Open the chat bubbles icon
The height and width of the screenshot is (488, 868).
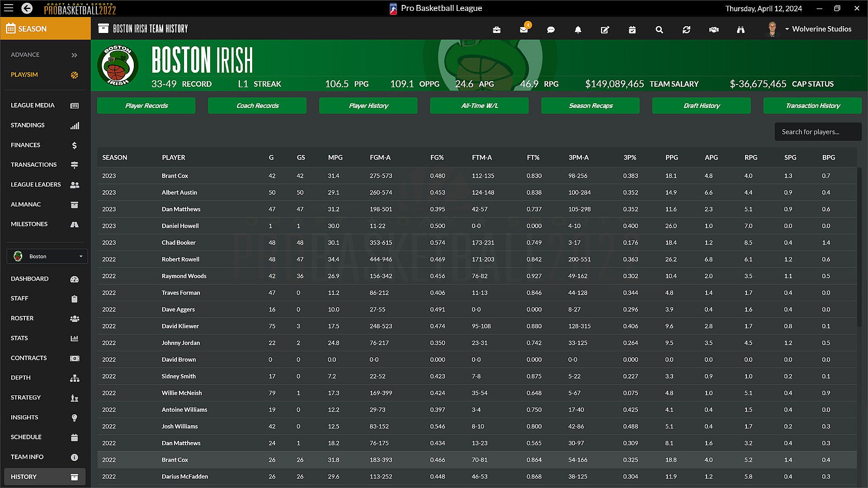[551, 30]
